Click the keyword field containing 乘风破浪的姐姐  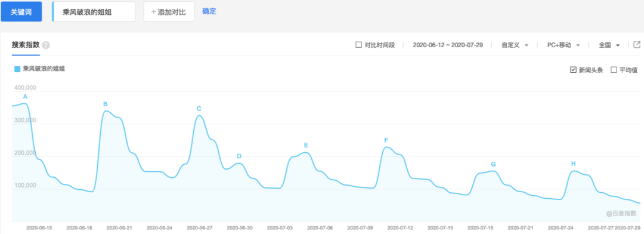click(94, 11)
